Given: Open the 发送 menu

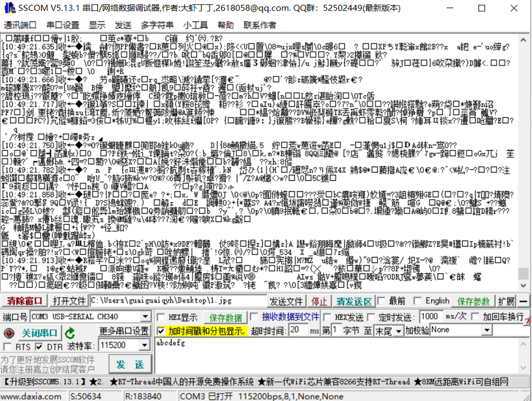Looking at the screenshot, I should 123,25.
